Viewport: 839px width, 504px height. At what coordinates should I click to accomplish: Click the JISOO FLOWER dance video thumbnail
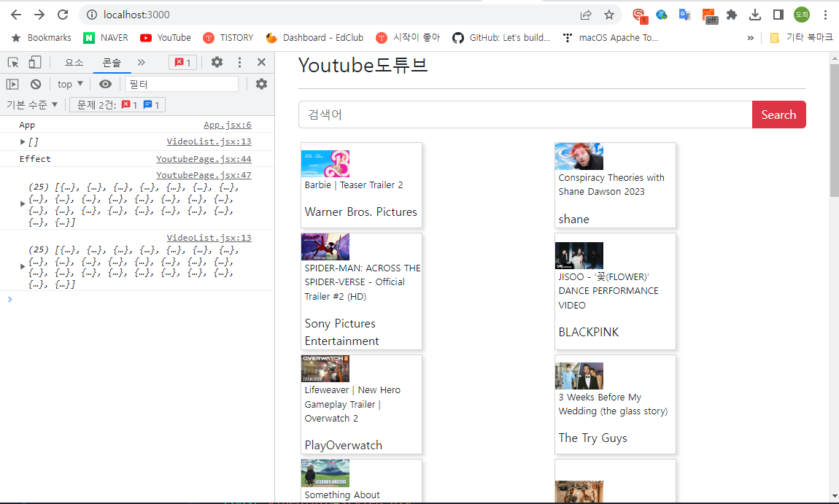tap(579, 255)
